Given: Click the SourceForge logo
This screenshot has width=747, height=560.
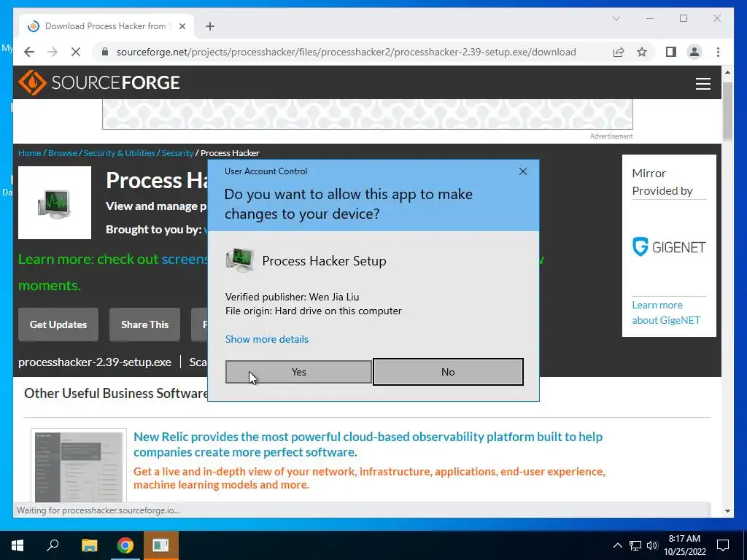Looking at the screenshot, I should pos(99,82).
